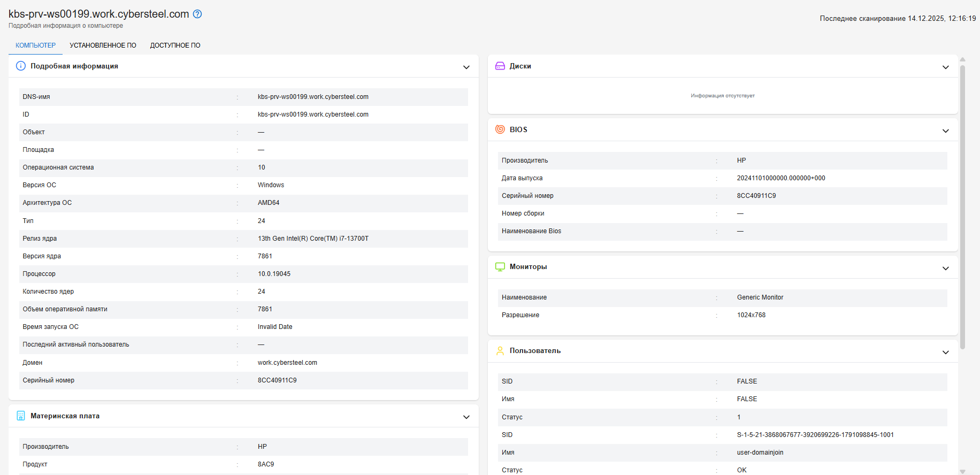The height and width of the screenshot is (475, 980).
Task: Click the username user-domainjoin
Action: pyautogui.click(x=760, y=453)
